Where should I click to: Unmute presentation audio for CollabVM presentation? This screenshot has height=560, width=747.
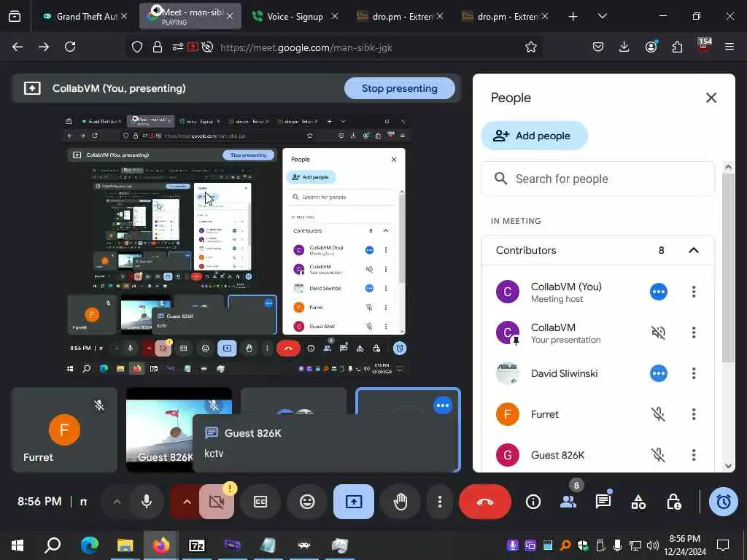[x=659, y=332]
